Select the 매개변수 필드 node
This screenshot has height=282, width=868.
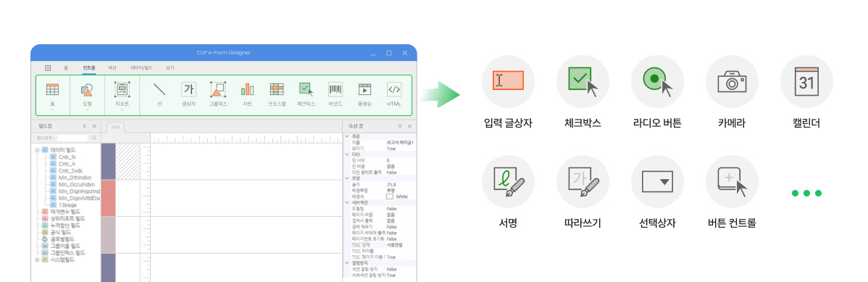[65, 212]
